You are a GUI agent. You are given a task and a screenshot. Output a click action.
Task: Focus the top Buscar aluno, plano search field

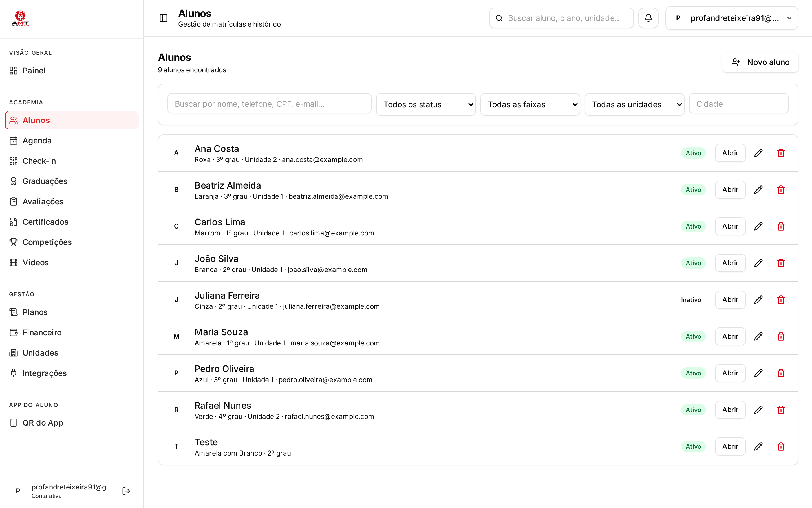pyautogui.click(x=561, y=18)
